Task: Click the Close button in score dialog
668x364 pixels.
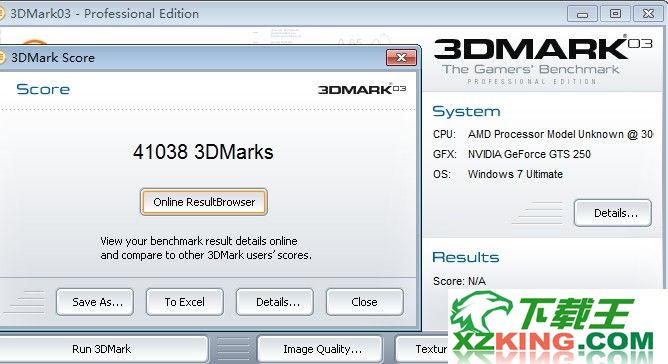Action: tap(365, 302)
